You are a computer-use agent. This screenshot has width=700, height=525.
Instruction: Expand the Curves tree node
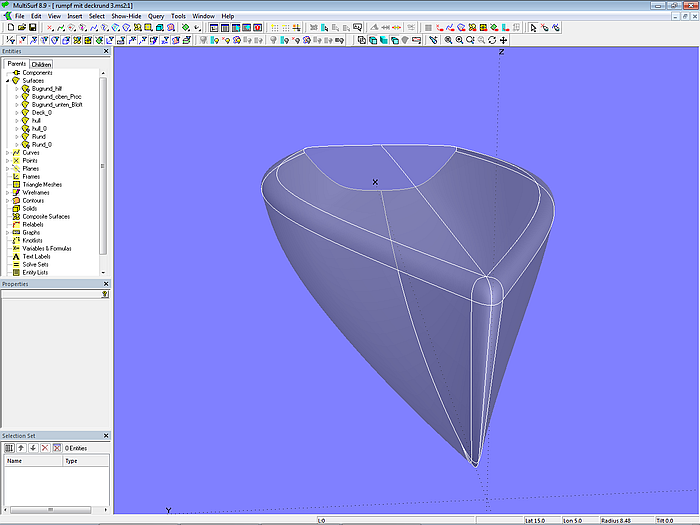[8, 152]
